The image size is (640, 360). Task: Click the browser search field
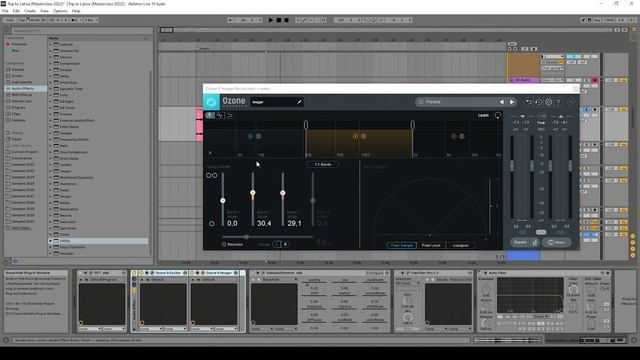(x=82, y=30)
